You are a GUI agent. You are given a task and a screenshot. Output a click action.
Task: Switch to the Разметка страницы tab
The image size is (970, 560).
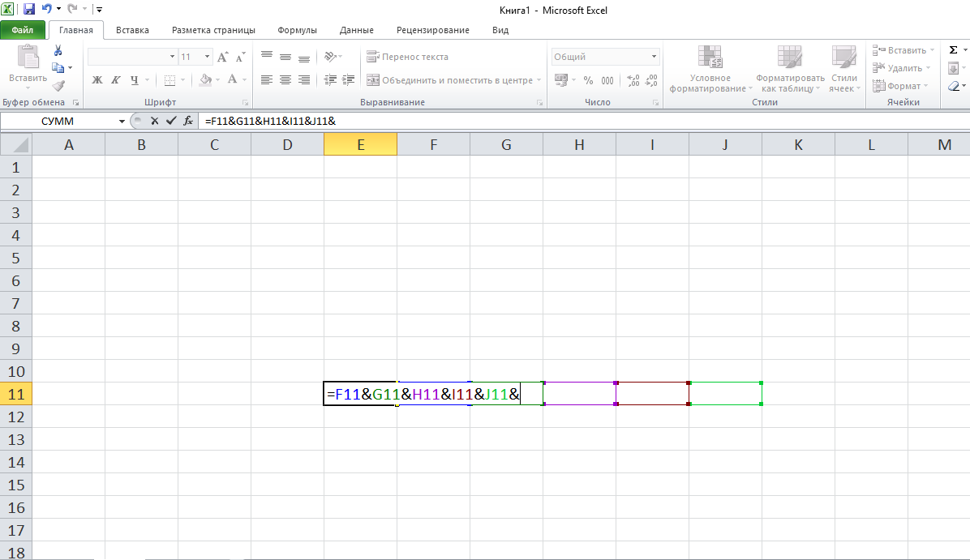213,30
